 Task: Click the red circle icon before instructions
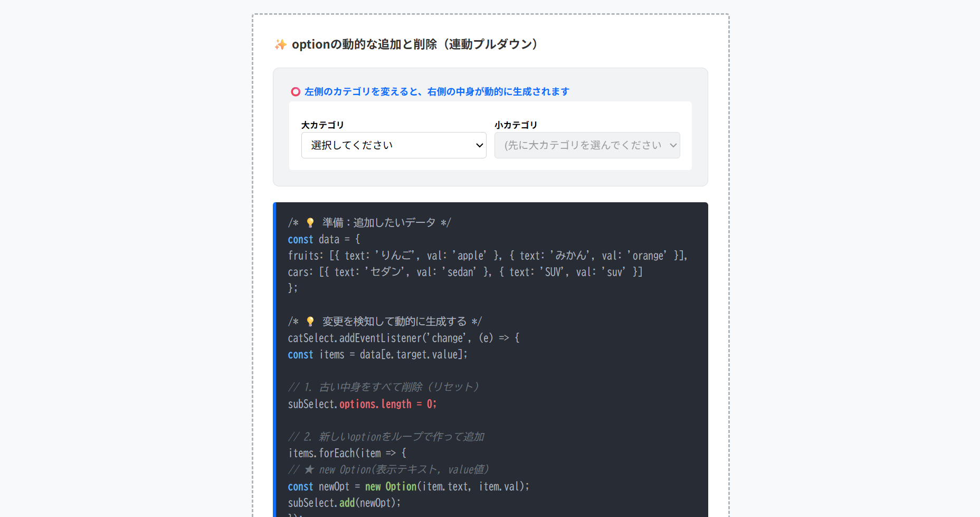click(295, 91)
